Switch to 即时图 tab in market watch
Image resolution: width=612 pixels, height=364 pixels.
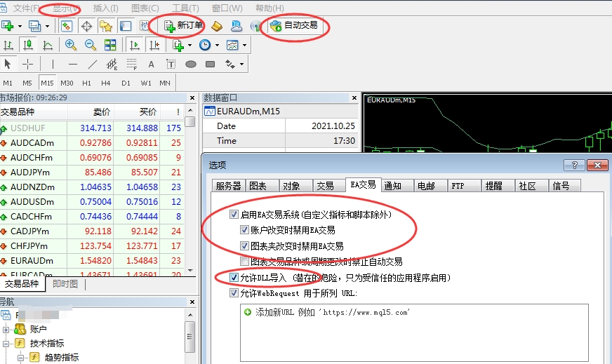click(x=65, y=284)
